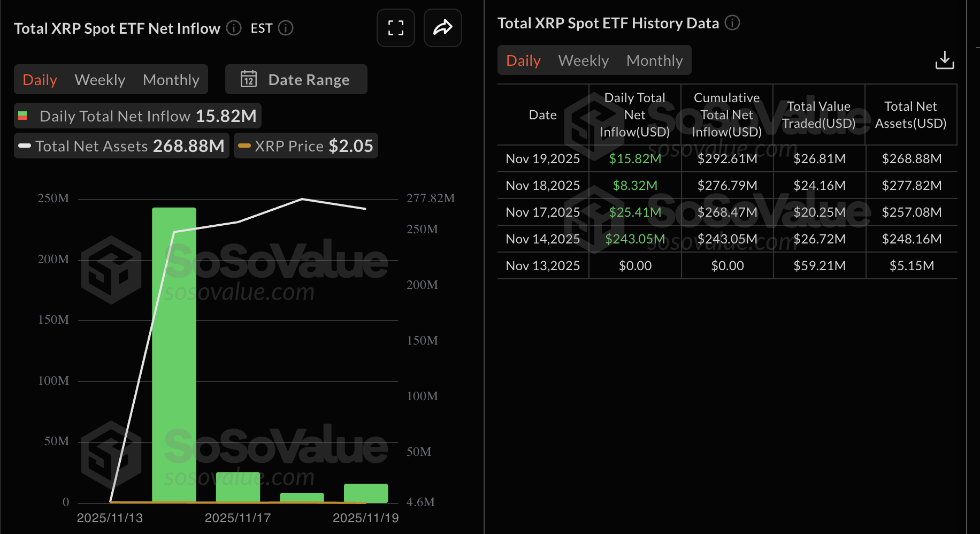Open info tooltip for History Data title

tap(732, 22)
